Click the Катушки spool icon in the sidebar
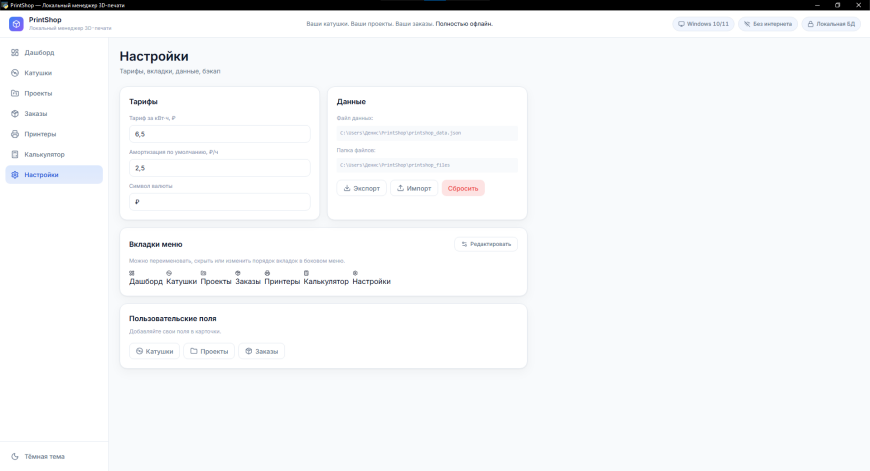The height and width of the screenshot is (471, 870). click(15, 73)
